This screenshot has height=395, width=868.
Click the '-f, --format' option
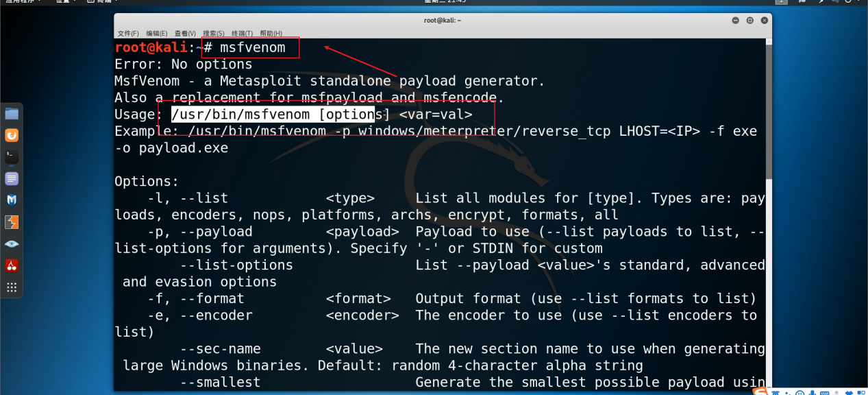coord(196,298)
